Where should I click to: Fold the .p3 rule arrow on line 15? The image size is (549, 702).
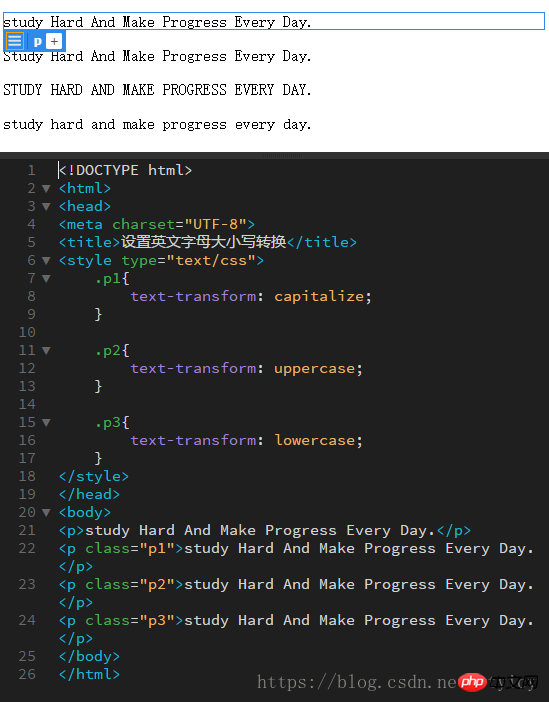coord(46,422)
